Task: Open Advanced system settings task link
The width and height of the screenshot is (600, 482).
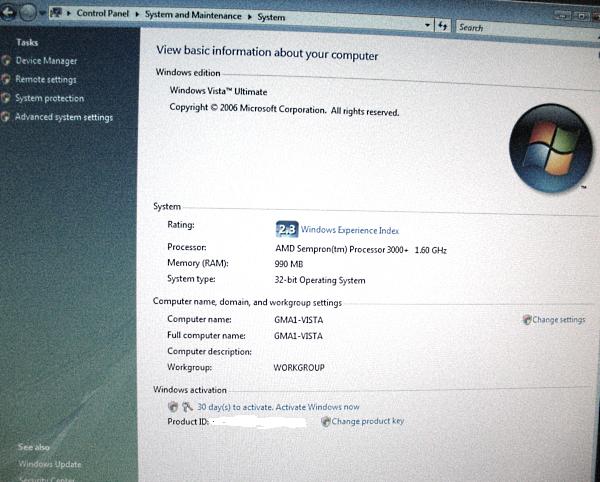Action: 64,118
